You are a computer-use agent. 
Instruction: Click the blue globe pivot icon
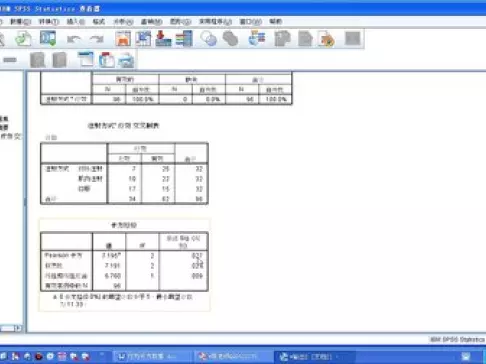coord(257,38)
